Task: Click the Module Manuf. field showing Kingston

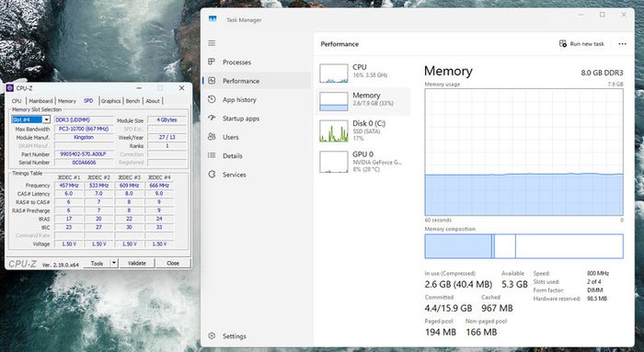Action: pos(84,138)
